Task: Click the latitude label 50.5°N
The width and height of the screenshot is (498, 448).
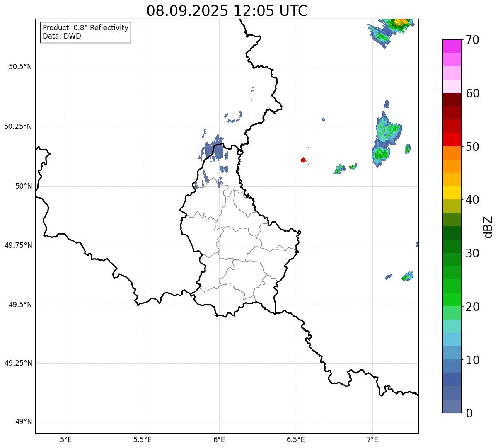Action: pos(20,67)
